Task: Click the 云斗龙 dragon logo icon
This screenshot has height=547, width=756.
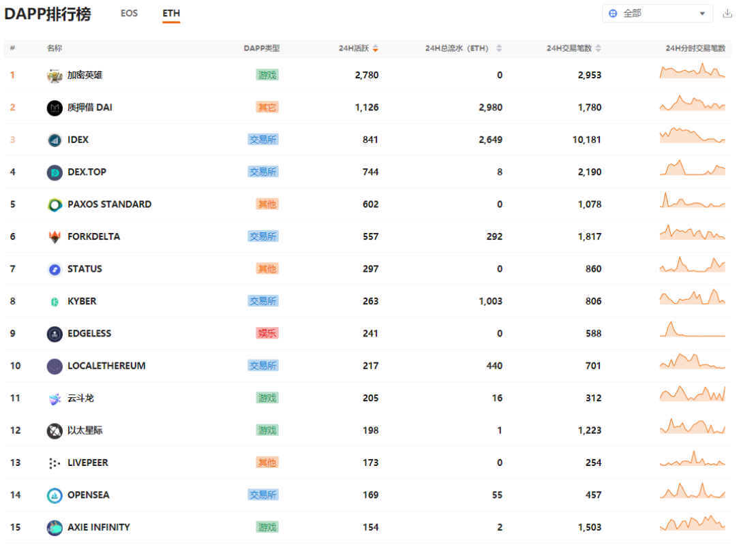Action: point(55,398)
